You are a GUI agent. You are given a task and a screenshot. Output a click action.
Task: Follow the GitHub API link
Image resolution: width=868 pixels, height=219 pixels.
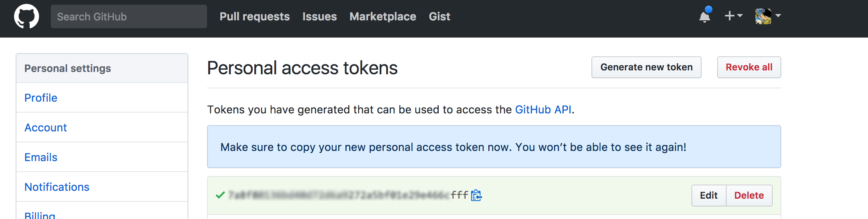pyautogui.click(x=543, y=109)
